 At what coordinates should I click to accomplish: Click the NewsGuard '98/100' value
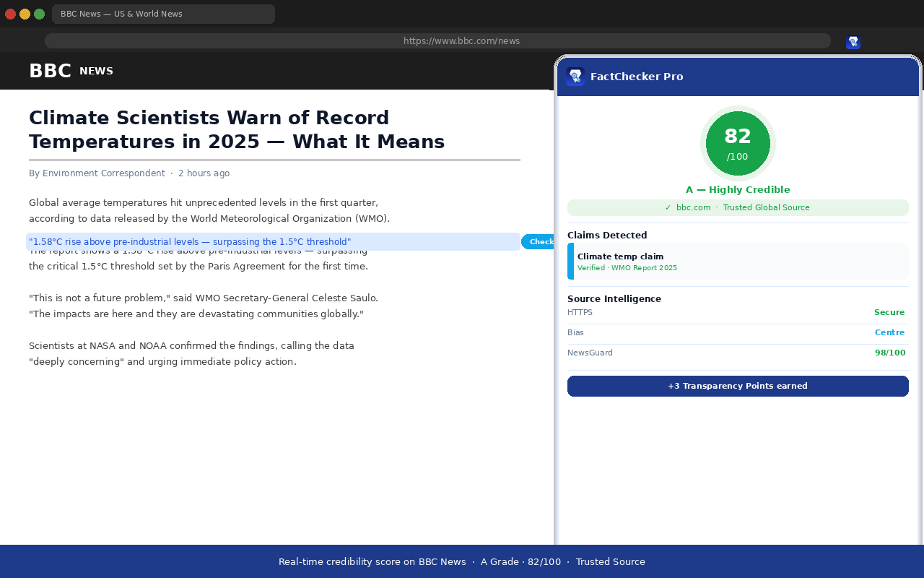pos(890,353)
